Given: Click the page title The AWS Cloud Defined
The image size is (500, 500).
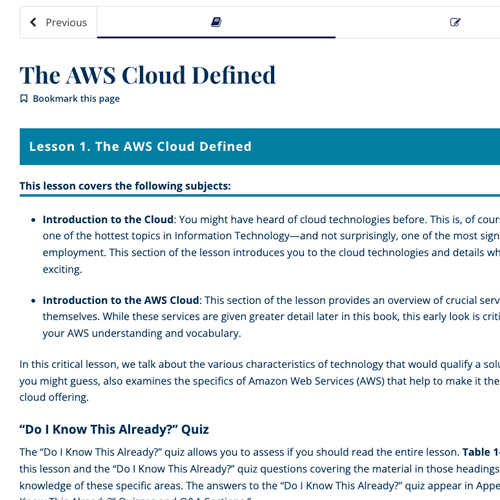Looking at the screenshot, I should [x=148, y=75].
